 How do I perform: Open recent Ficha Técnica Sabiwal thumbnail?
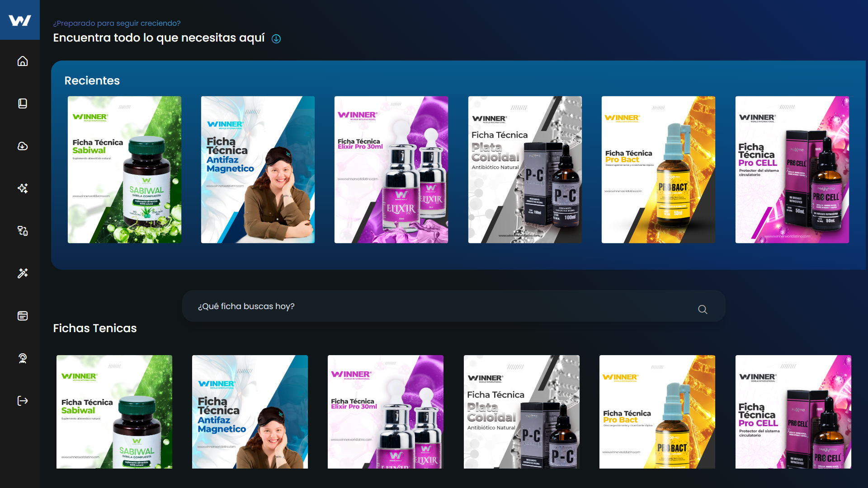click(x=124, y=169)
